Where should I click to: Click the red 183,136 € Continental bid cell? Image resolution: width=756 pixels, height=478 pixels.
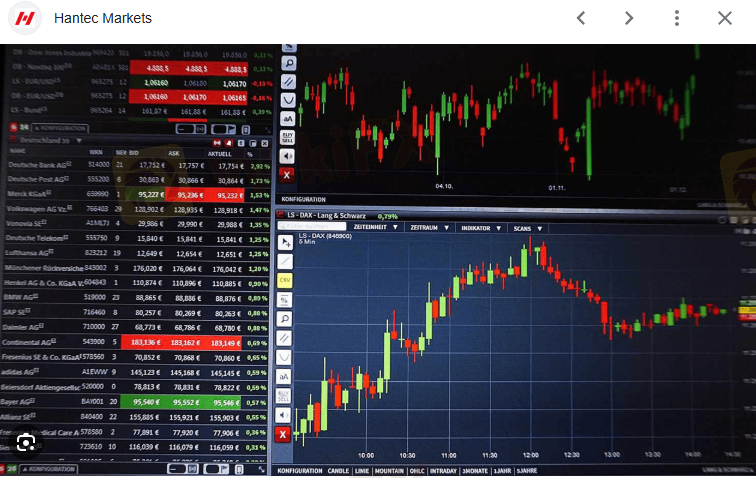click(x=144, y=342)
